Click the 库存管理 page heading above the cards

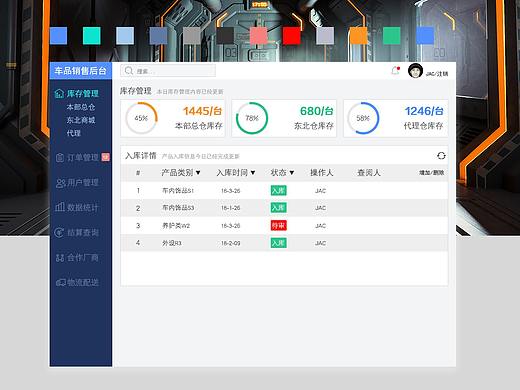[136, 91]
